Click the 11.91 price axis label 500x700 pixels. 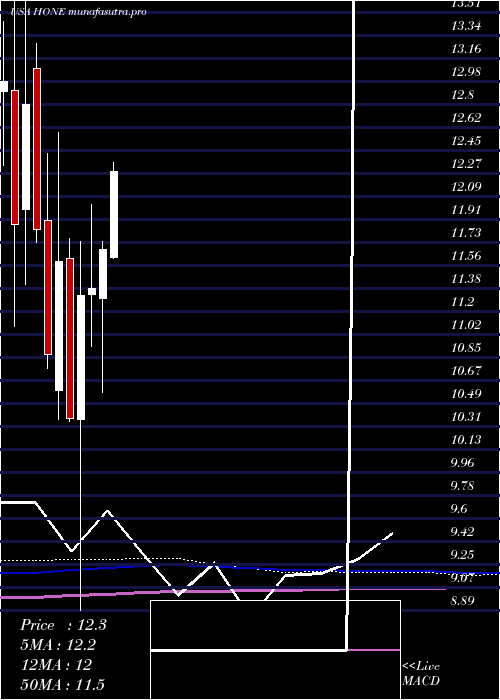click(x=466, y=209)
